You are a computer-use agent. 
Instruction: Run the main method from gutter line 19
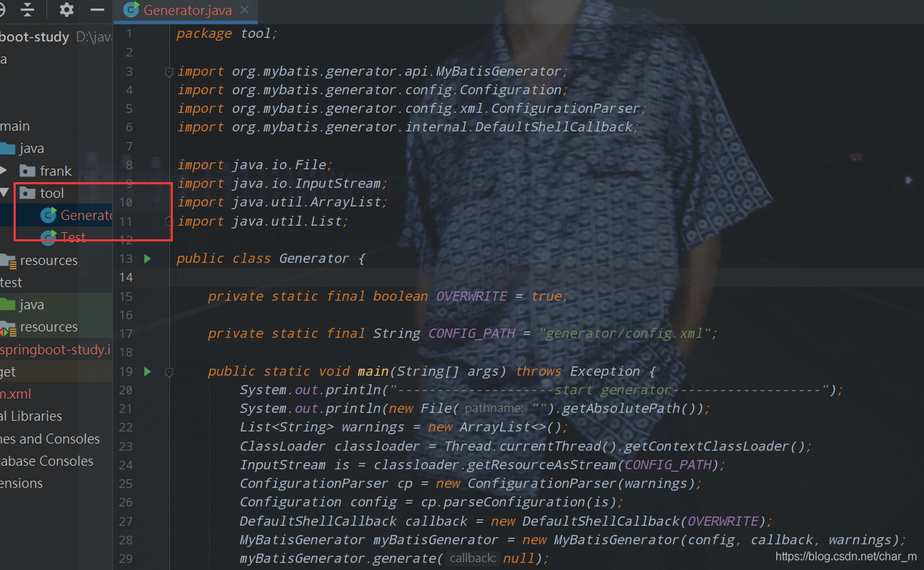[148, 371]
